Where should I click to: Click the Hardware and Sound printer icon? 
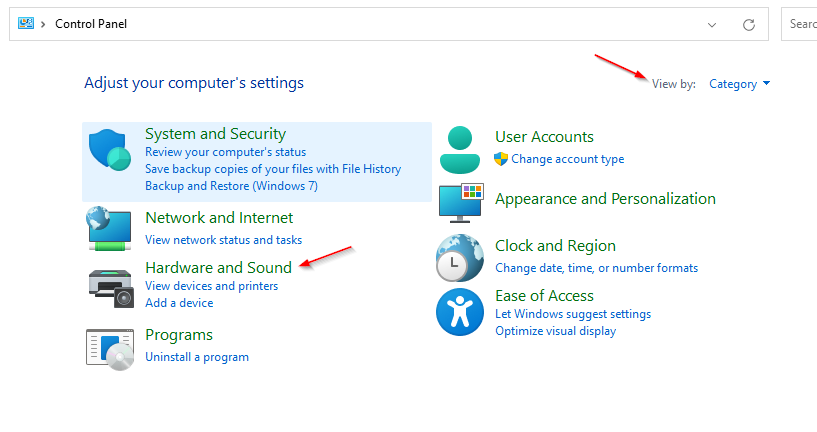tap(111, 288)
